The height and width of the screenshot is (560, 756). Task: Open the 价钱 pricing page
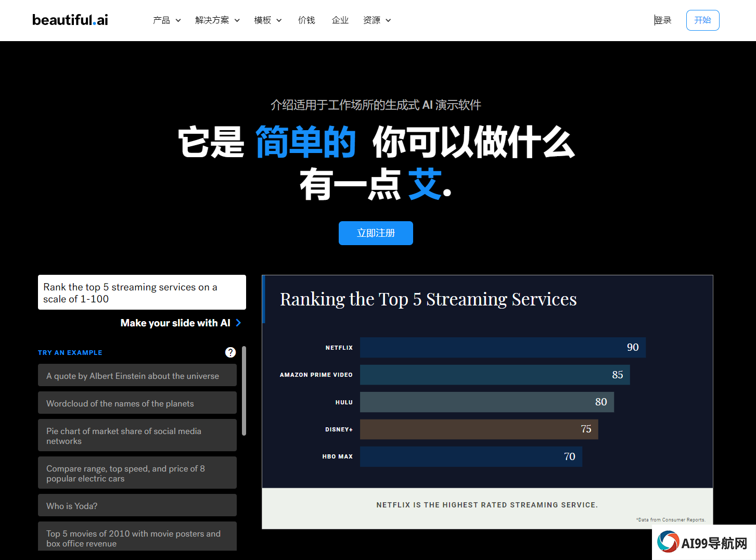(306, 20)
